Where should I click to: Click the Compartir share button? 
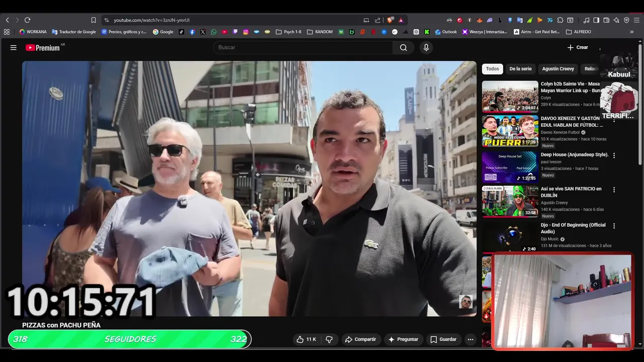point(360,339)
